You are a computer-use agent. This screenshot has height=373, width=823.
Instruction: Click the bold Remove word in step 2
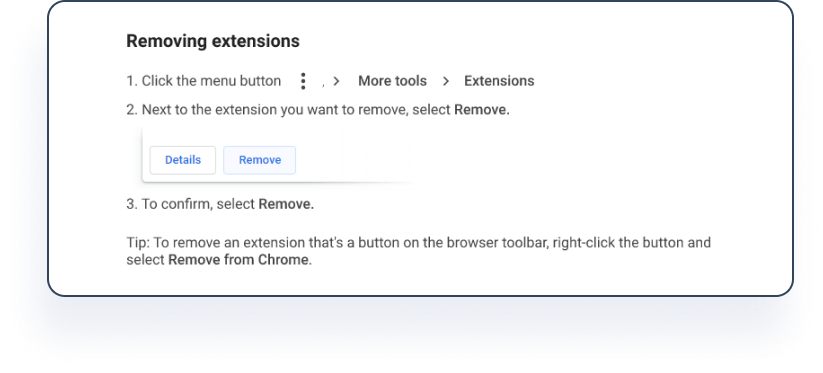482,110
